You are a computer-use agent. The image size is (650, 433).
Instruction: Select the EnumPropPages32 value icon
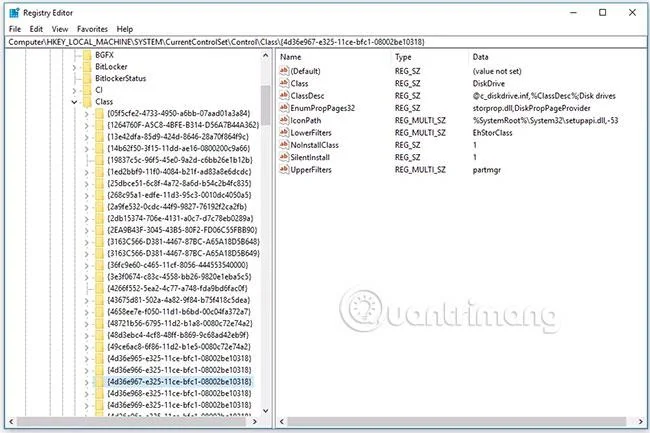tap(284, 108)
